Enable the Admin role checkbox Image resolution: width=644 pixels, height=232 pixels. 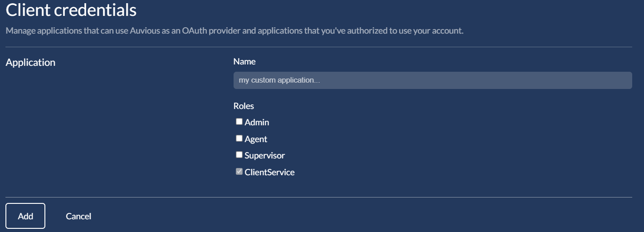[x=239, y=122]
